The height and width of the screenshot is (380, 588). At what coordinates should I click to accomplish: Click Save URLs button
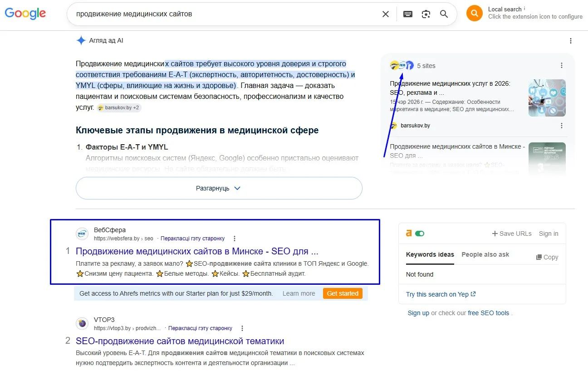(512, 234)
